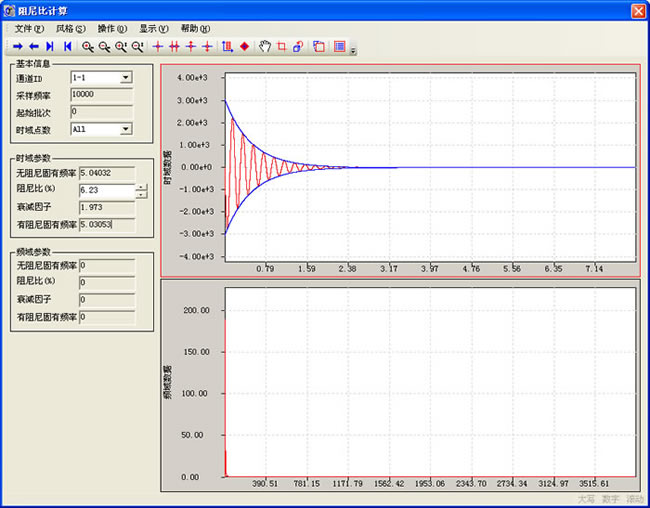Select the hand pan tool
Viewport: 650px width, 508px height.
265,46
